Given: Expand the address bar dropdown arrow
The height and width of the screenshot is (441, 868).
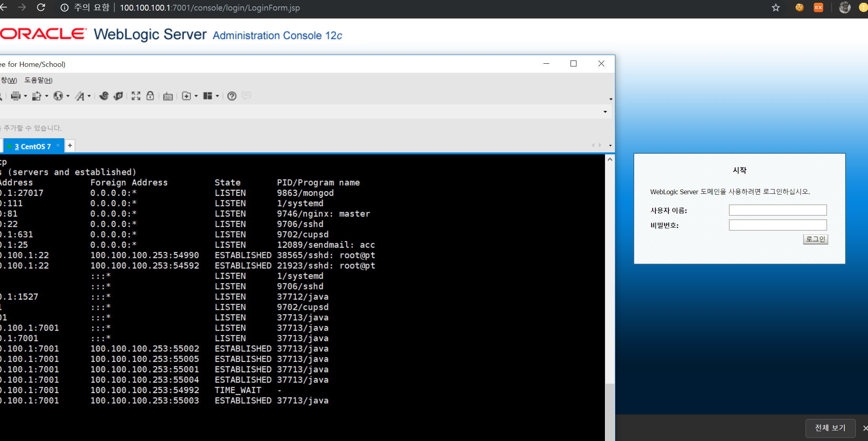Looking at the screenshot, I should (x=605, y=112).
